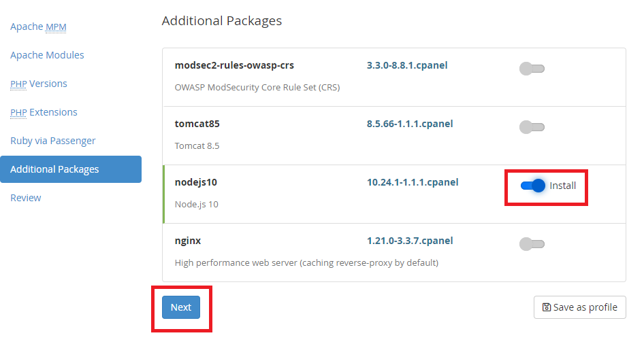Click the 8.5.66-1.1.1.cpanel version link
Viewport: 644px width, 344px height.
coord(410,124)
